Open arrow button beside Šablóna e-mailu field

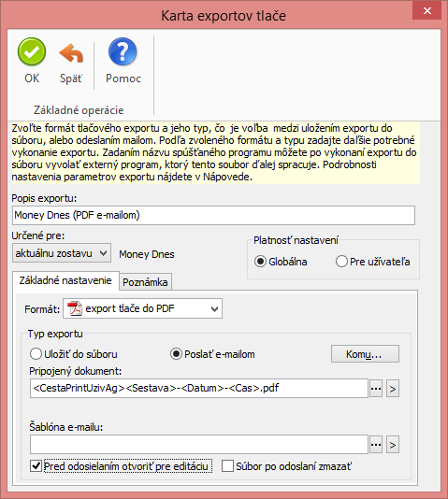coord(393,445)
